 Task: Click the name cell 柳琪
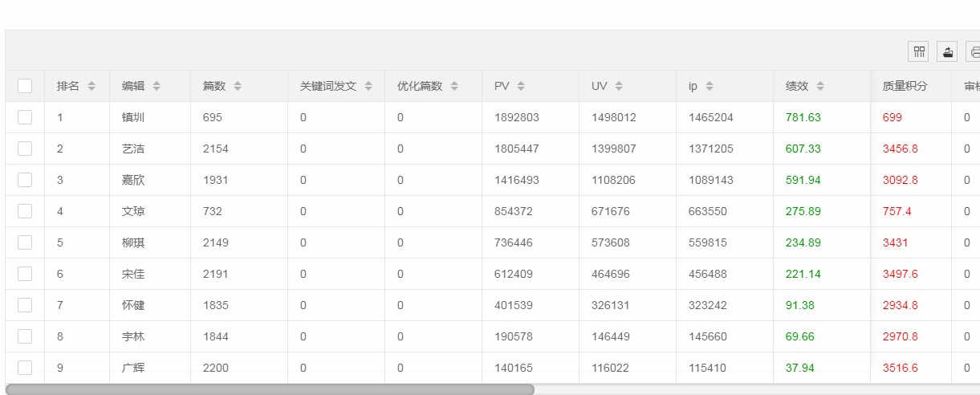pos(133,242)
